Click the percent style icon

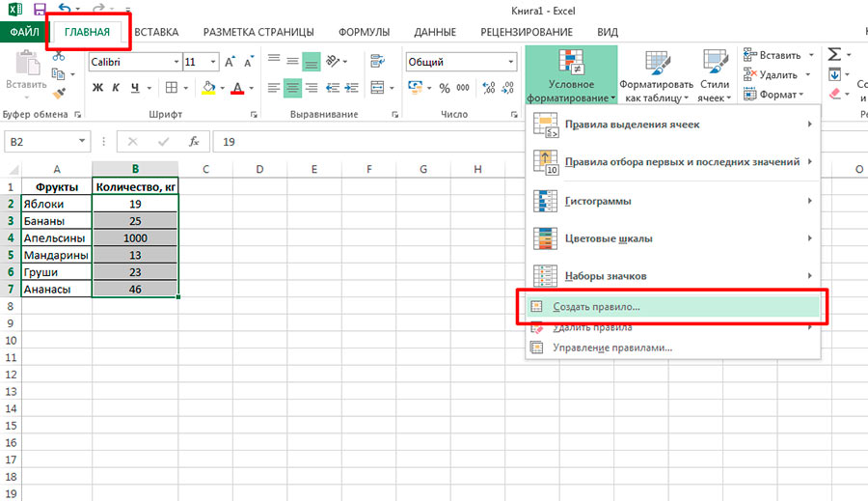point(445,88)
